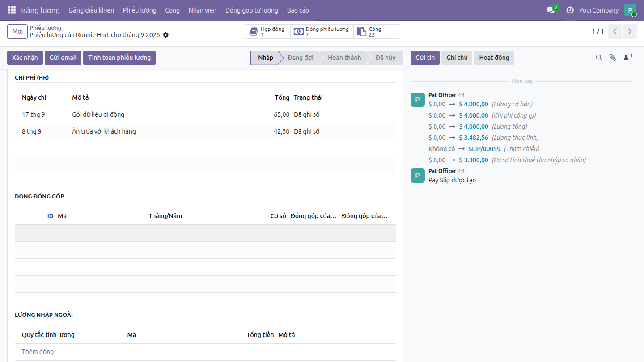Click Ghi chú chatter button
Viewport: 644px width, 362px height.
point(457,58)
